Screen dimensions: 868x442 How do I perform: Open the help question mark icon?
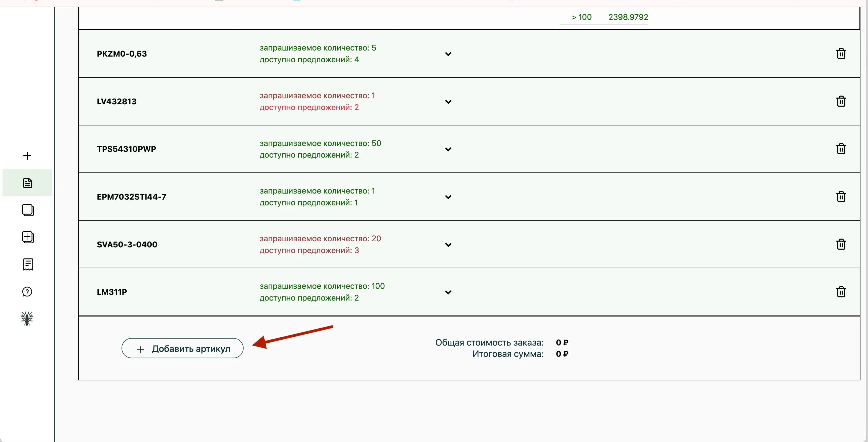[27, 292]
